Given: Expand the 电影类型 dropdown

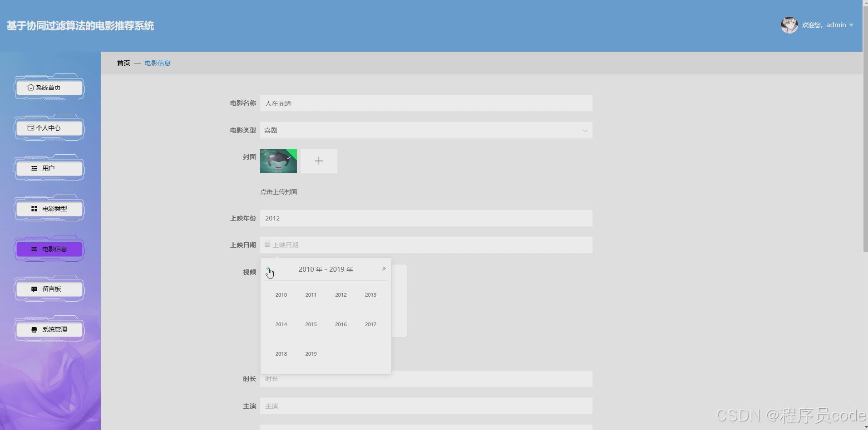Looking at the screenshot, I should click(x=426, y=130).
